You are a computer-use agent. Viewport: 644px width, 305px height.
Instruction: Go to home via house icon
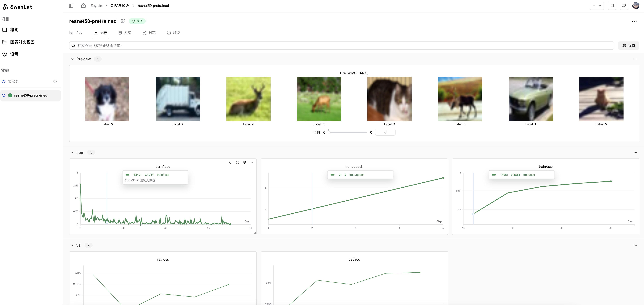(x=83, y=6)
